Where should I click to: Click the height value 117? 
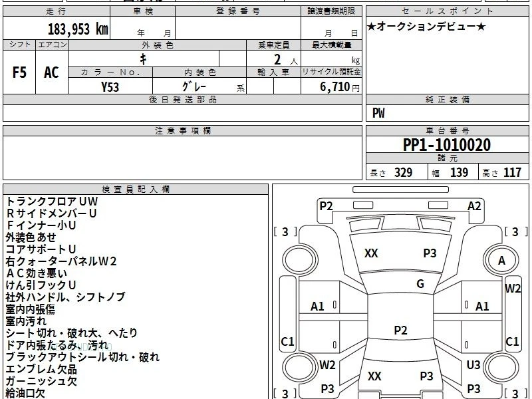(512, 172)
